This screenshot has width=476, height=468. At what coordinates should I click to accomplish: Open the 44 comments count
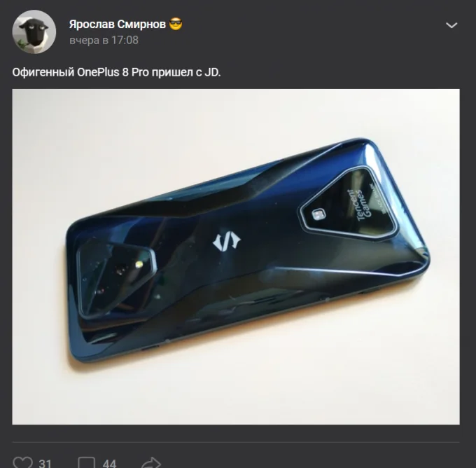click(109, 463)
